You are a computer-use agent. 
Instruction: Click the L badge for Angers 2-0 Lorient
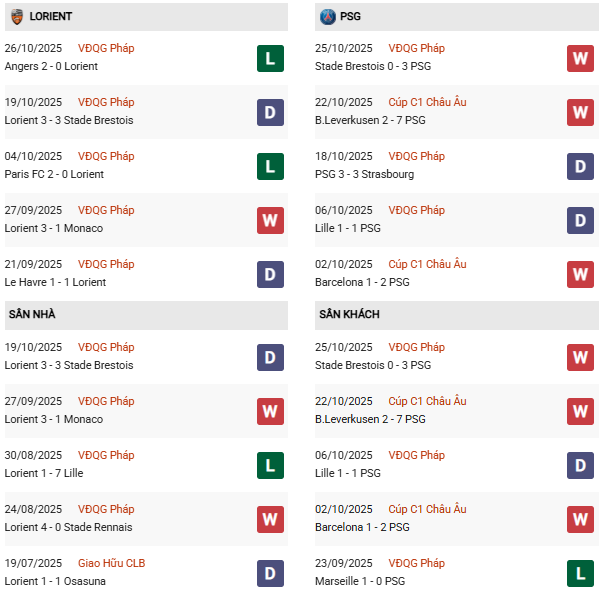(x=270, y=58)
